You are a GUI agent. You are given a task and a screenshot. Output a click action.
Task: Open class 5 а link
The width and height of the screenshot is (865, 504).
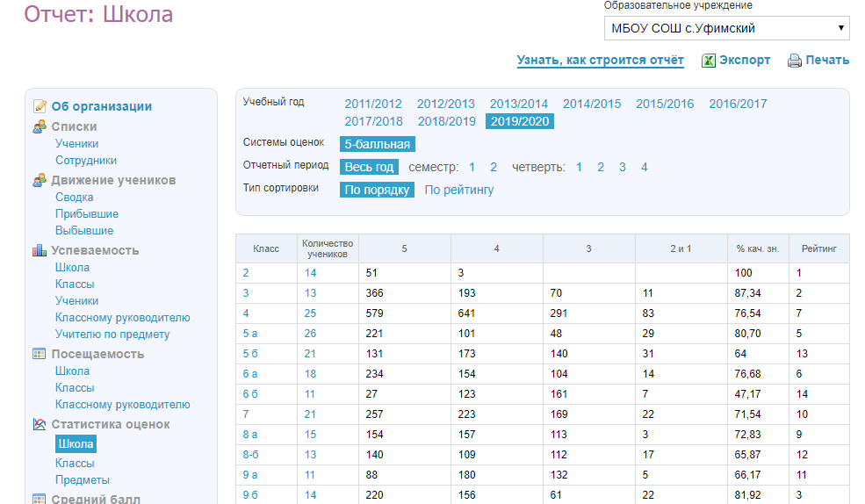pos(250,334)
